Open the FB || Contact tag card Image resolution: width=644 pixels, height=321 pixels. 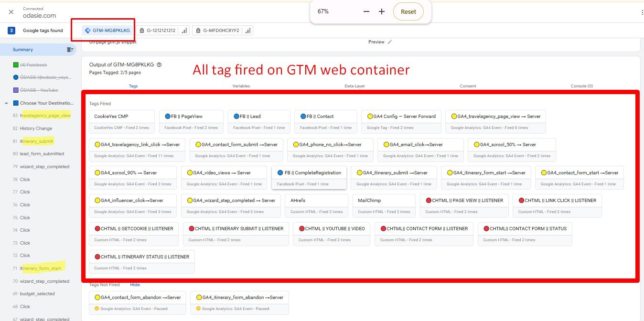[x=326, y=121]
